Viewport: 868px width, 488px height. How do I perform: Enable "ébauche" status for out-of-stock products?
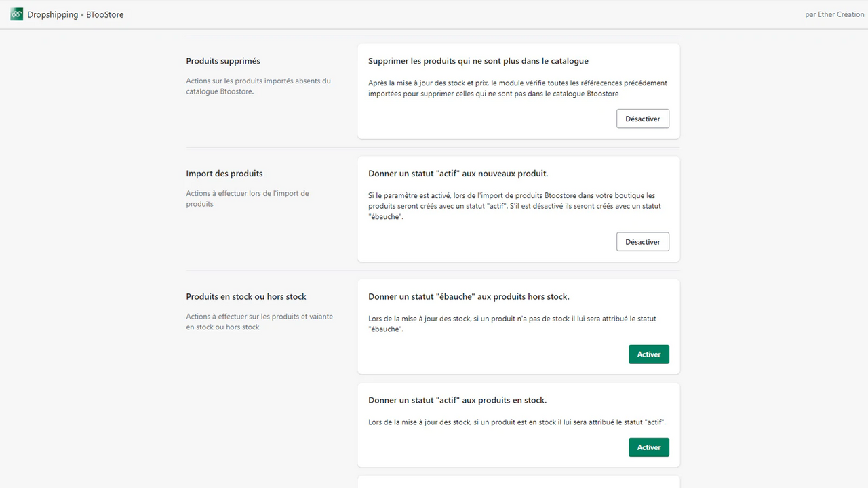648,354
